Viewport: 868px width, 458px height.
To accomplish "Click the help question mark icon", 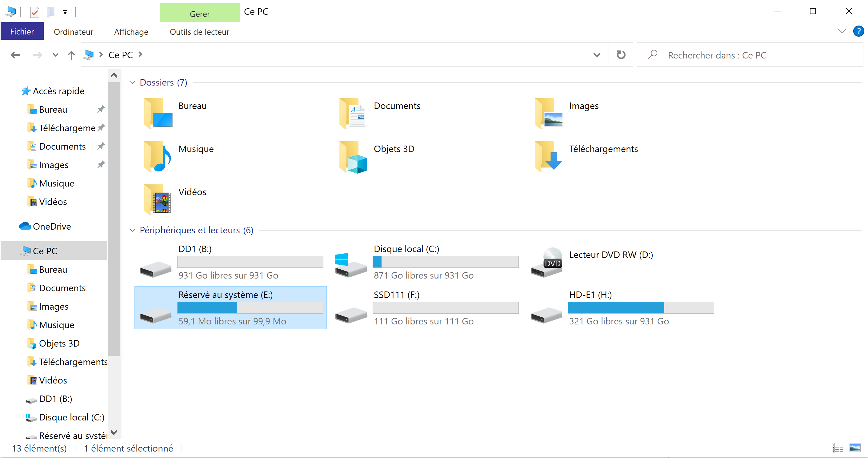I will 858,31.
